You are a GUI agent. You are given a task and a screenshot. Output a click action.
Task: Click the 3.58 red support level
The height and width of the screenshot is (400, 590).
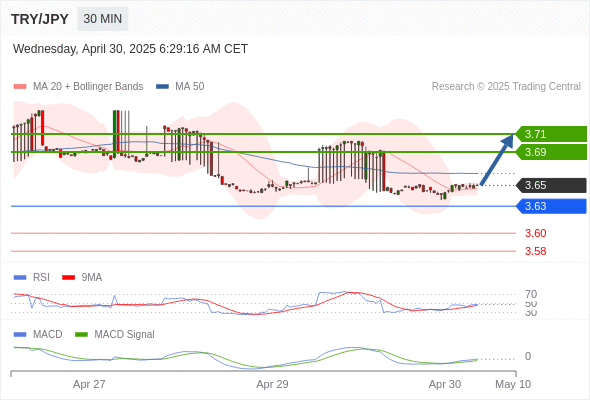[535, 251]
